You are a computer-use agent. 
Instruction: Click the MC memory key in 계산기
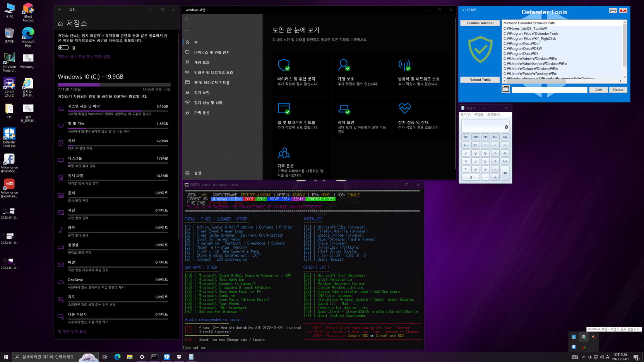tap(466, 137)
